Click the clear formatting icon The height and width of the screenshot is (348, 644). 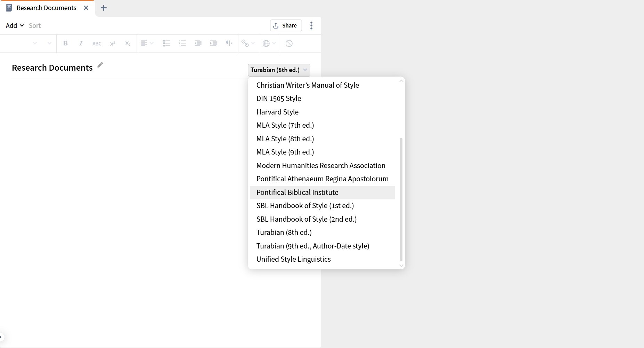coord(289,43)
